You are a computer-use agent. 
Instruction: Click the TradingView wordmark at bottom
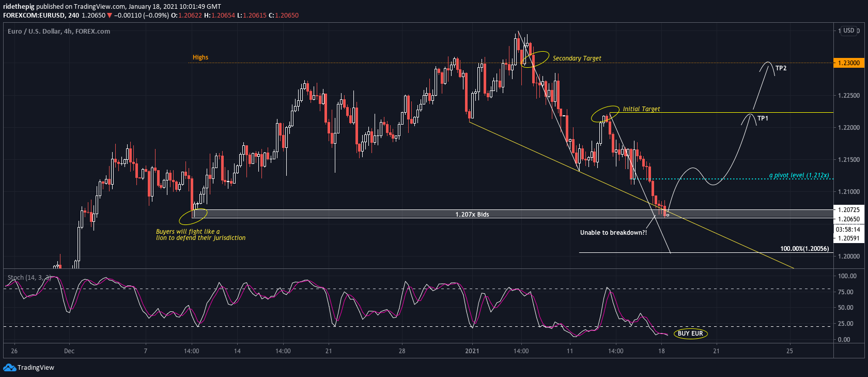pyautogui.click(x=36, y=368)
